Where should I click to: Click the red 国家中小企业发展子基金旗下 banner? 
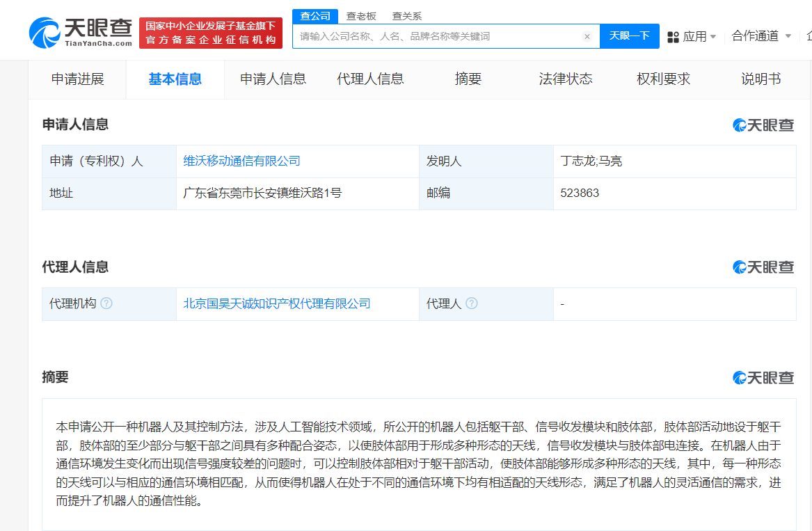tap(211, 33)
